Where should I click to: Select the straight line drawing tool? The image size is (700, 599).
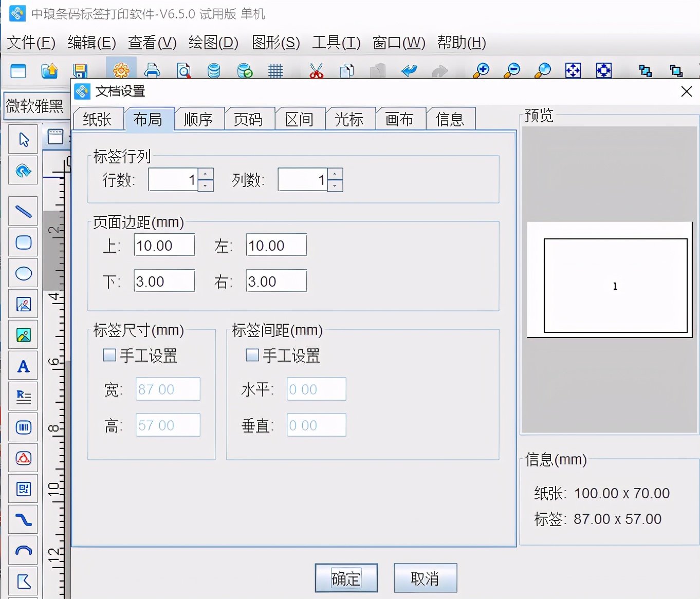click(23, 211)
